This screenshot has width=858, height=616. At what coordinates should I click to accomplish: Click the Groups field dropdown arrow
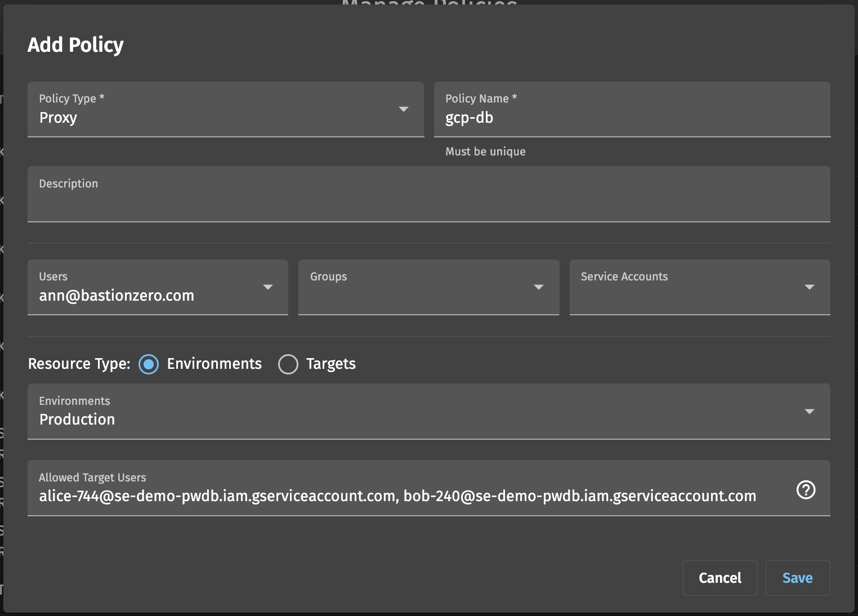pyautogui.click(x=538, y=287)
